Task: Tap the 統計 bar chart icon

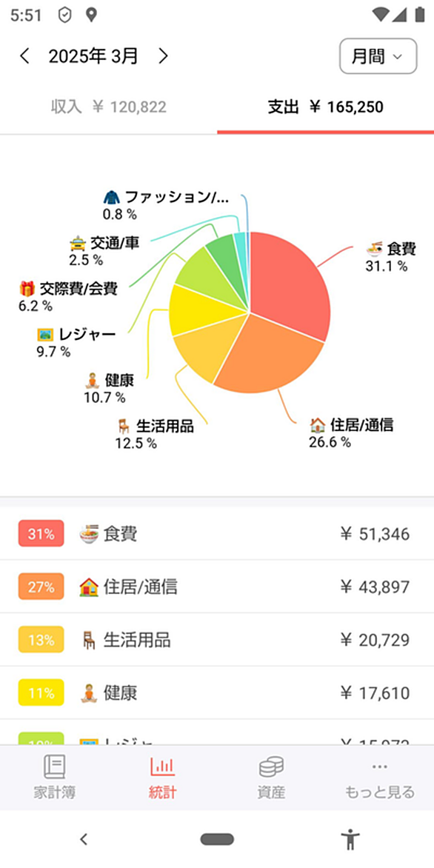Action: [162, 767]
